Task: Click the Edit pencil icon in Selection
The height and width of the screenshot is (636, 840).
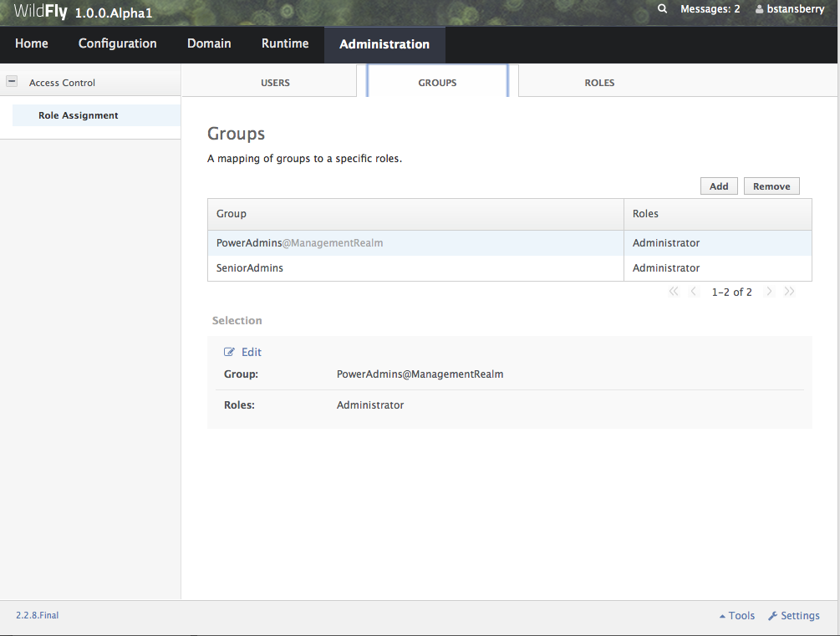Action: [x=230, y=353]
